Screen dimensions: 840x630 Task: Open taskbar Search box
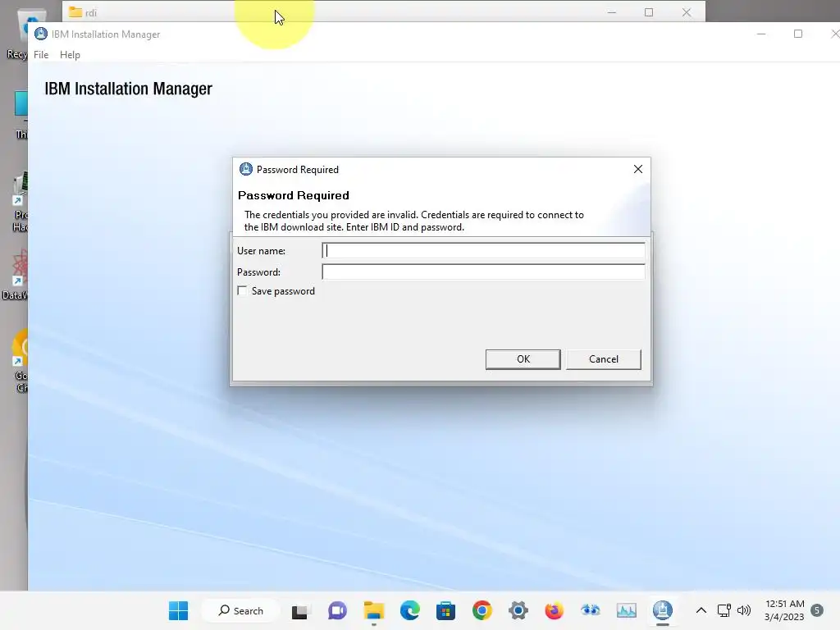click(240, 610)
